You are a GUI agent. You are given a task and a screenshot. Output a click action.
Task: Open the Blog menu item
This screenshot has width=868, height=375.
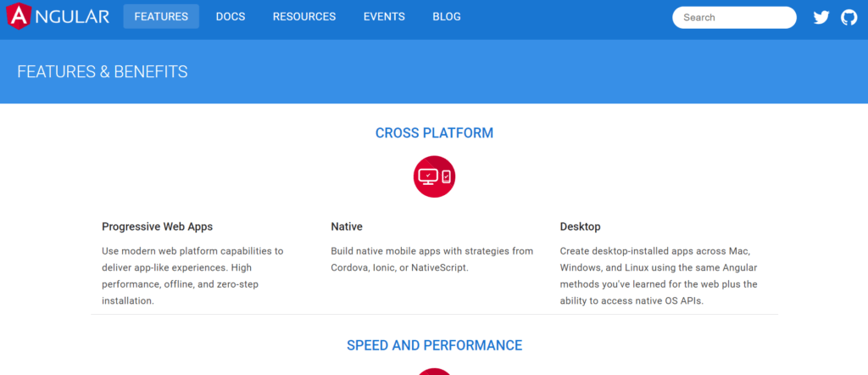pos(447,17)
